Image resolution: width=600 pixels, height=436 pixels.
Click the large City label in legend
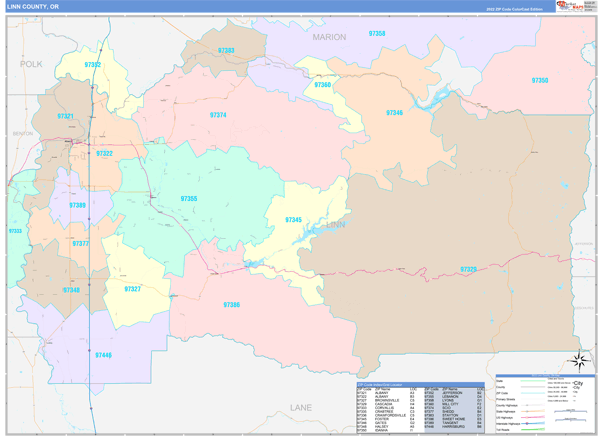(x=578, y=383)
